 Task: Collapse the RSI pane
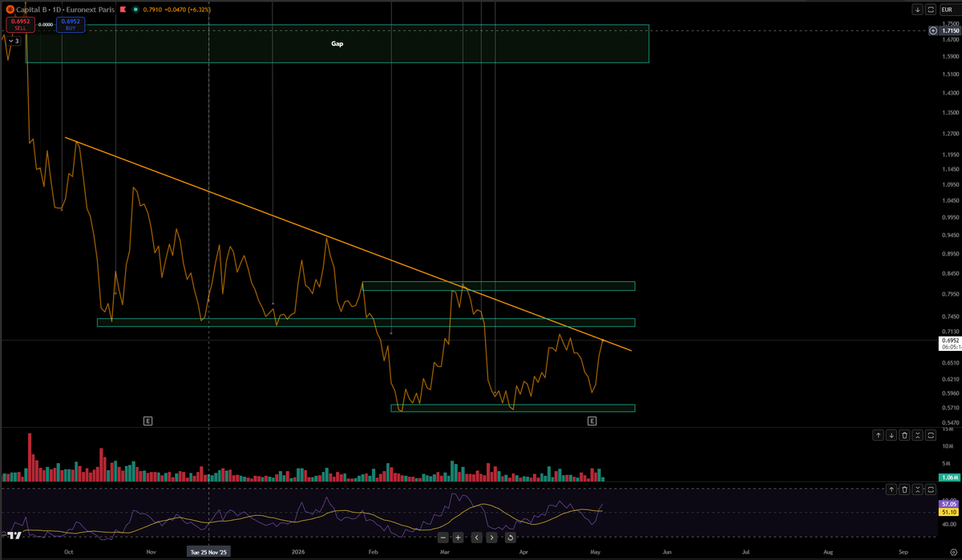[917, 489]
